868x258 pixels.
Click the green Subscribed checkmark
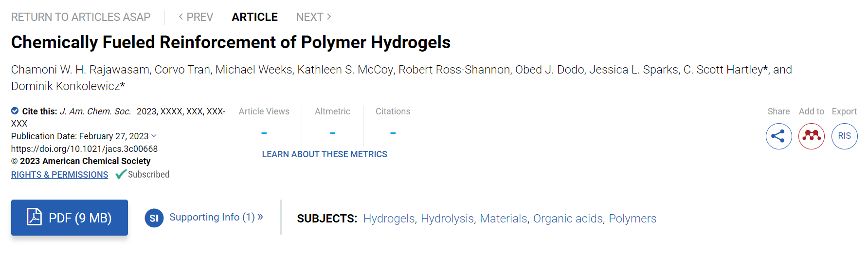pos(121,174)
